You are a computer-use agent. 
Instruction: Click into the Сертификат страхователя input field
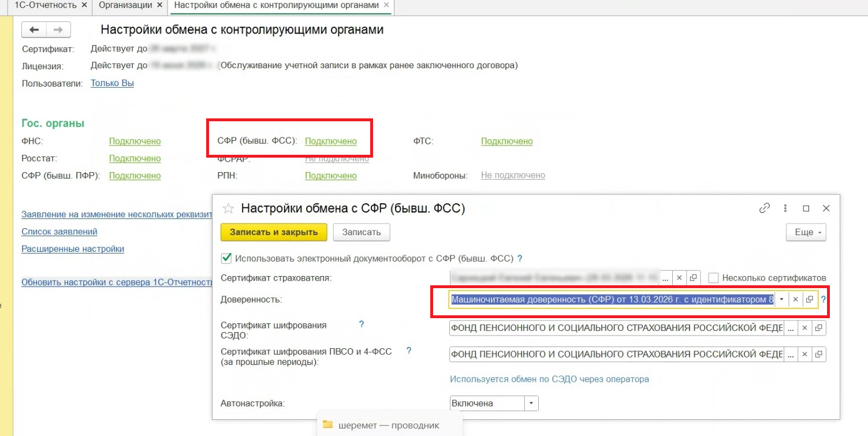point(554,278)
